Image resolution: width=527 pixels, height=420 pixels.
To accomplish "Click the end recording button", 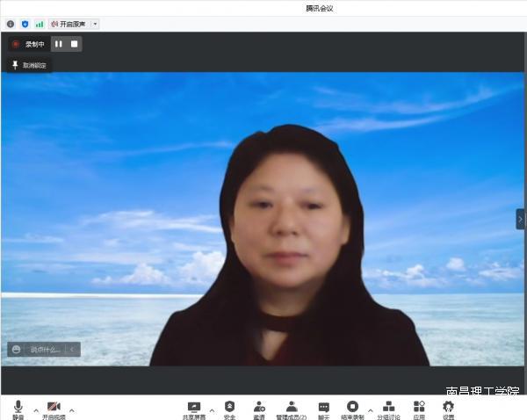I will point(352,409).
